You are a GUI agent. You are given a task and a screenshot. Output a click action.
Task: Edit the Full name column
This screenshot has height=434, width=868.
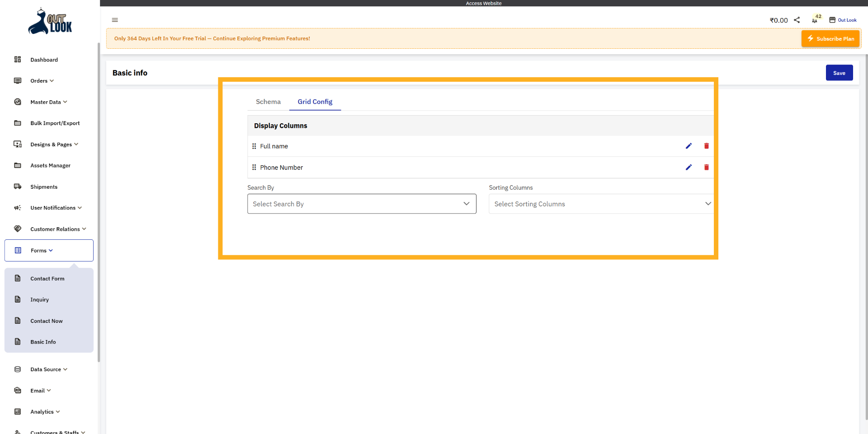(689, 146)
